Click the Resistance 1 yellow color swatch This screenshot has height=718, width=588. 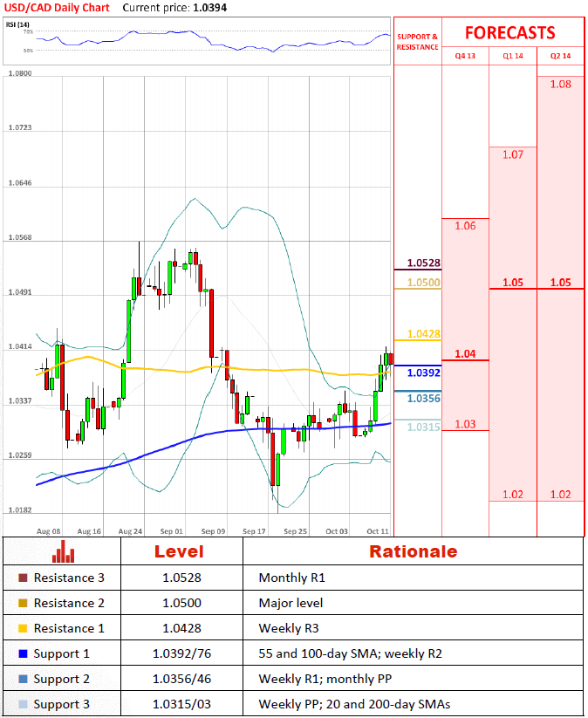coord(23,628)
